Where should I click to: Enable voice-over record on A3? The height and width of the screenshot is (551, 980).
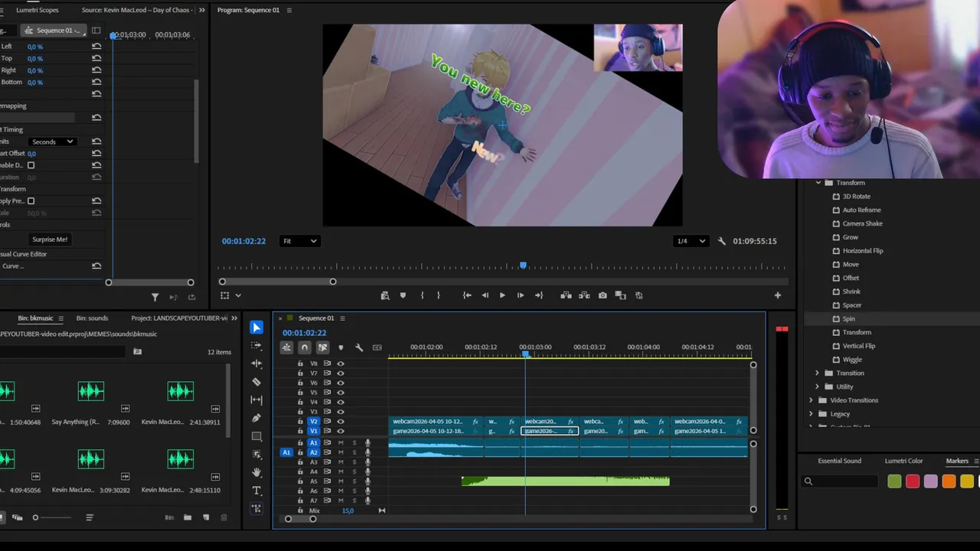367,462
